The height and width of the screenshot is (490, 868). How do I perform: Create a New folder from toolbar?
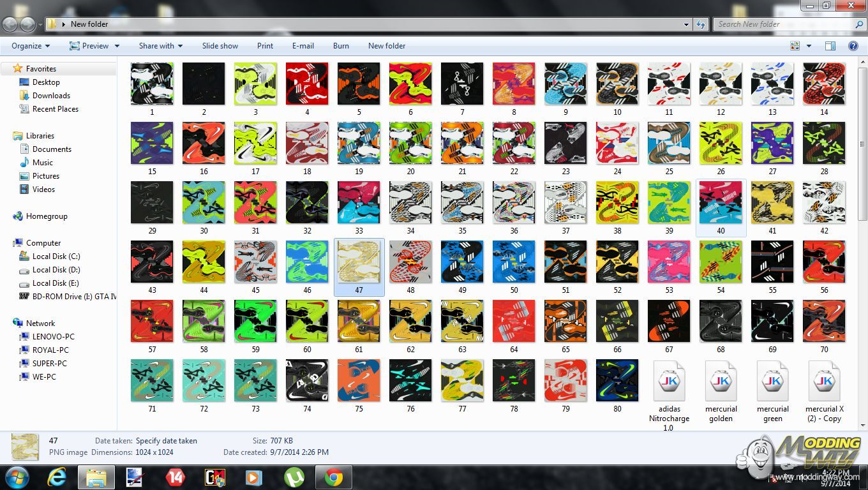[386, 46]
